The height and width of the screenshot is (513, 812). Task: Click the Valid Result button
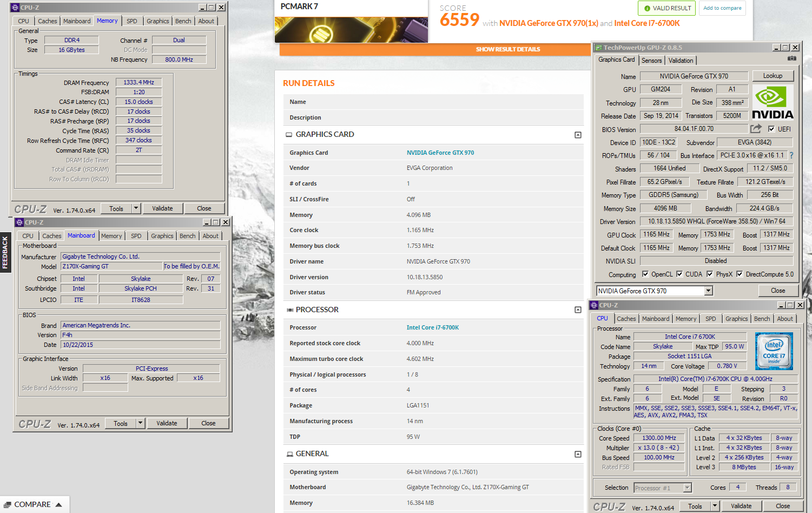click(x=668, y=8)
